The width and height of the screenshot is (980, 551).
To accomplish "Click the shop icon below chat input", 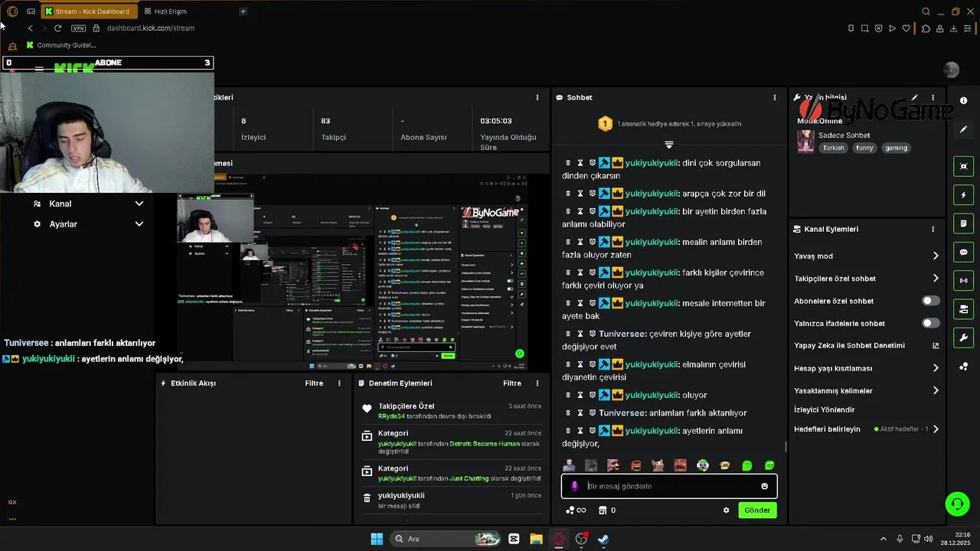I will click(x=602, y=510).
